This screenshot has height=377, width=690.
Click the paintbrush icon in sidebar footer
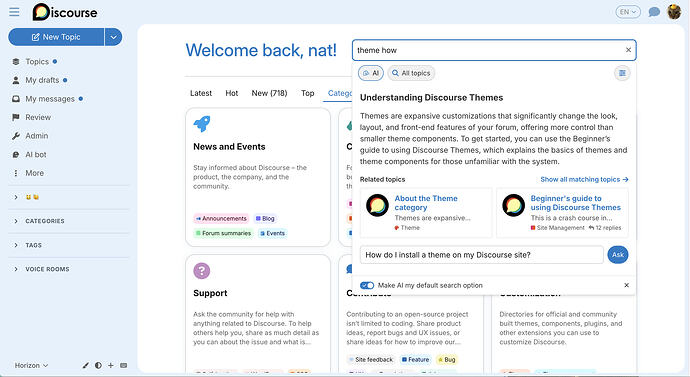[86, 365]
